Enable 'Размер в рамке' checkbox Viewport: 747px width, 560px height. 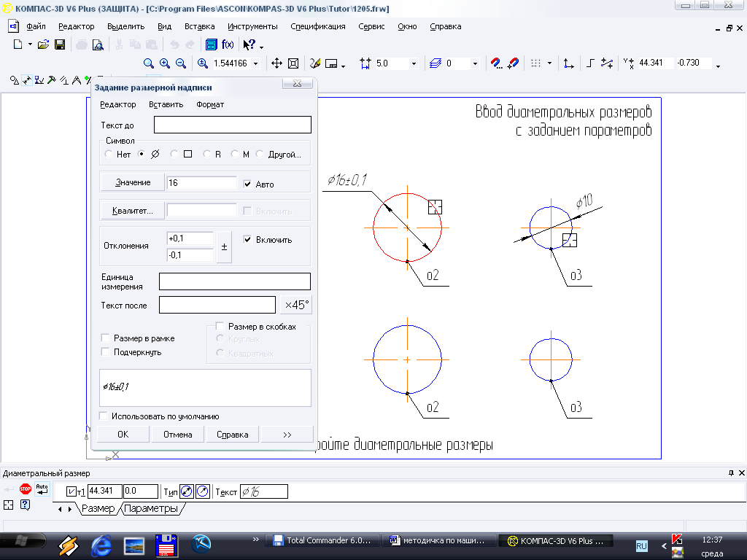105,338
